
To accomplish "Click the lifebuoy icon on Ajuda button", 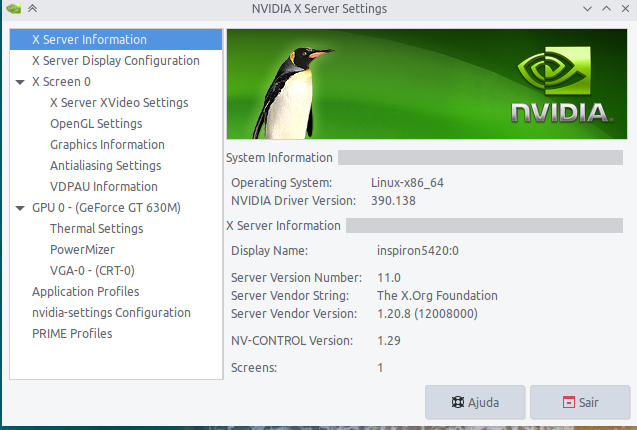I will [458, 402].
